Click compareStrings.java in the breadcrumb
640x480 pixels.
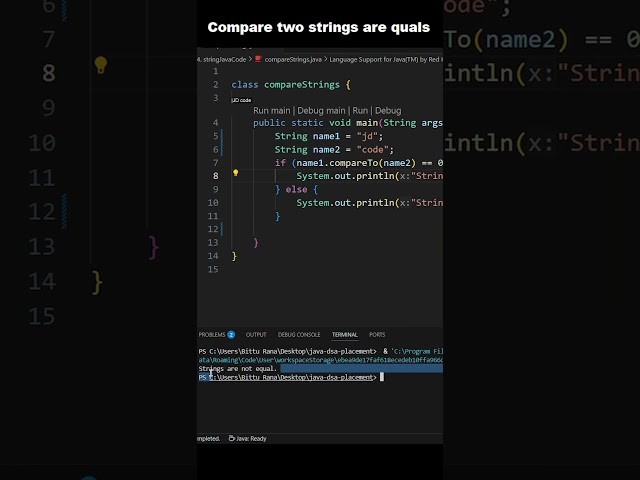293,60
